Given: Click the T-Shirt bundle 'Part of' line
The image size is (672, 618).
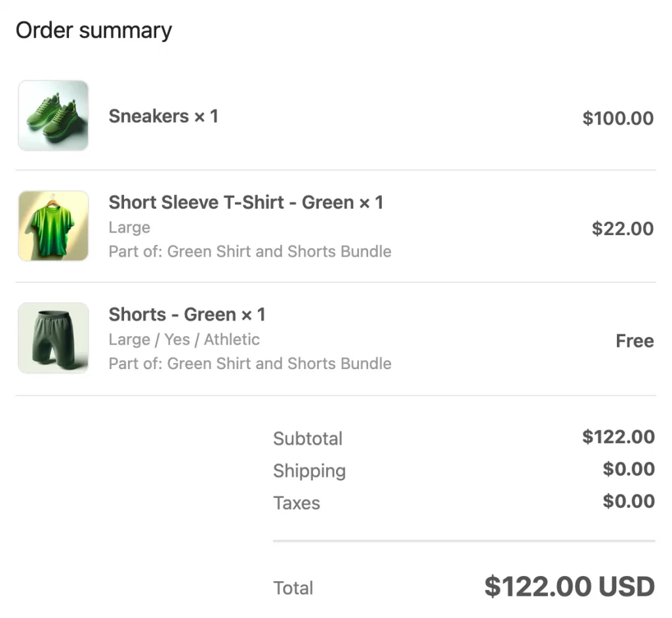Looking at the screenshot, I should pos(250,252).
